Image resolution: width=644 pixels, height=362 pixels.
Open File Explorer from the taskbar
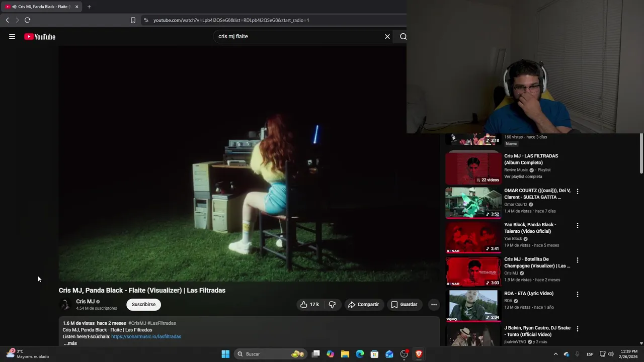(x=345, y=354)
